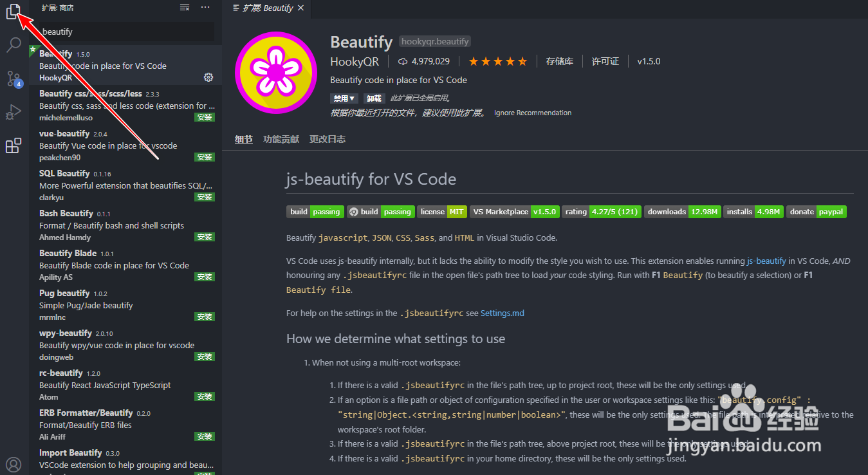
Task: Open the Explorer view in activity bar
Action: pyautogui.click(x=14, y=12)
